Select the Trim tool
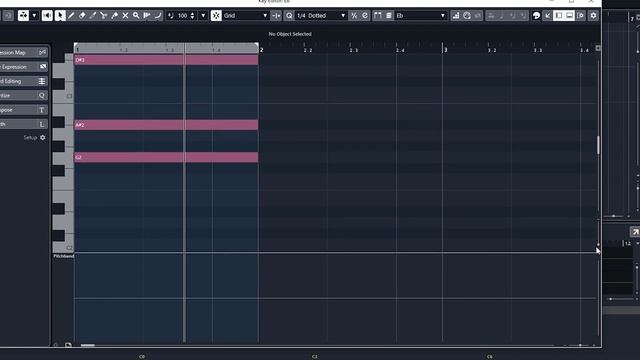The image size is (640, 360). click(x=93, y=16)
